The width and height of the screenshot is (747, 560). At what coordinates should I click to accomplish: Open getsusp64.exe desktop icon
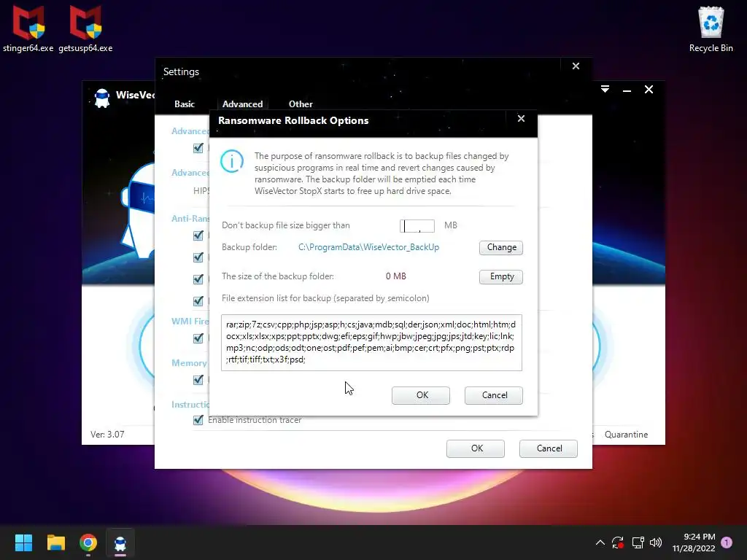click(86, 28)
